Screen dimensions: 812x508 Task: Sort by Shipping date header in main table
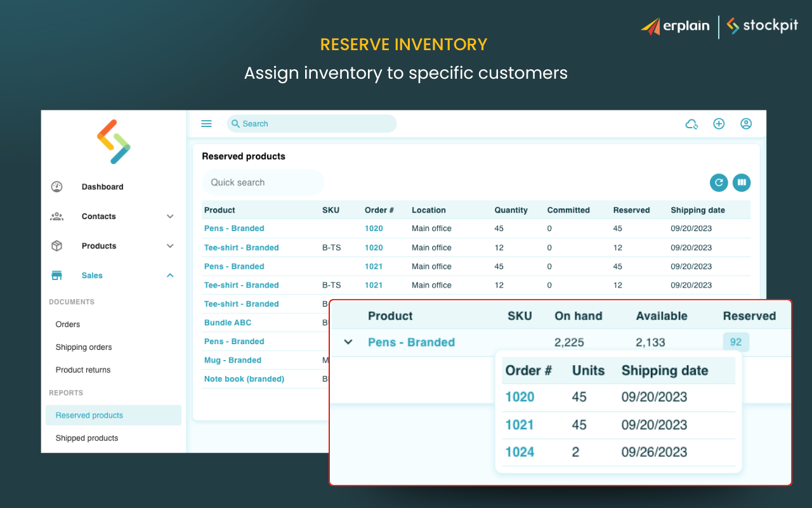click(698, 210)
